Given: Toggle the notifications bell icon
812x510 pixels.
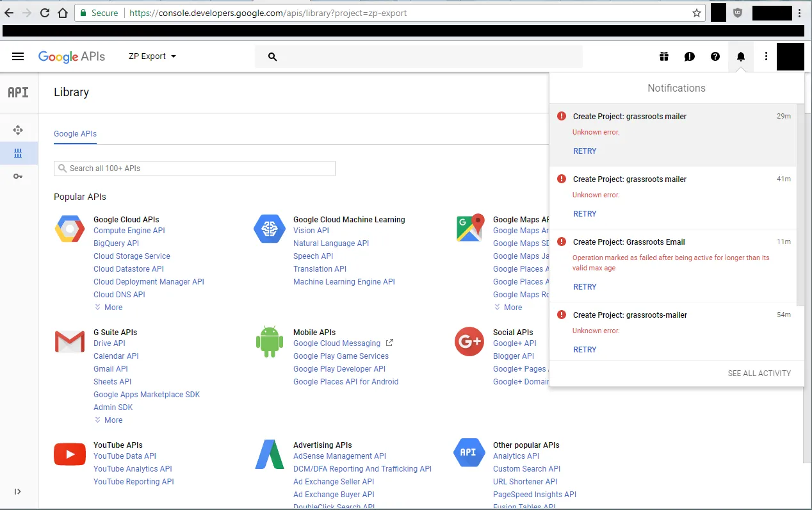Looking at the screenshot, I should (x=741, y=56).
